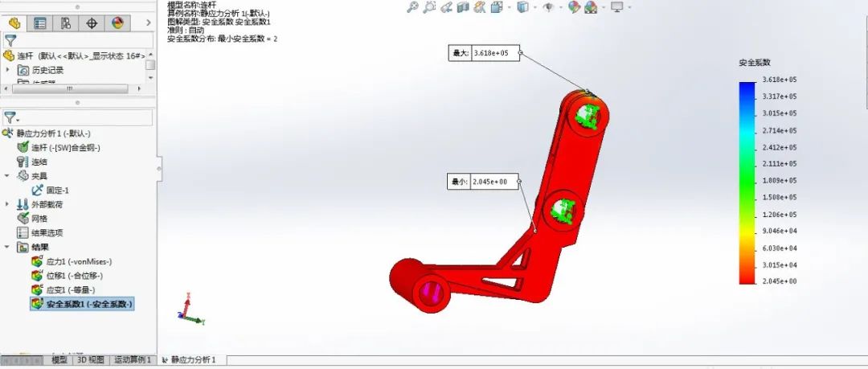Expand the 历史记录 folder
The image size is (868, 369).
point(8,70)
